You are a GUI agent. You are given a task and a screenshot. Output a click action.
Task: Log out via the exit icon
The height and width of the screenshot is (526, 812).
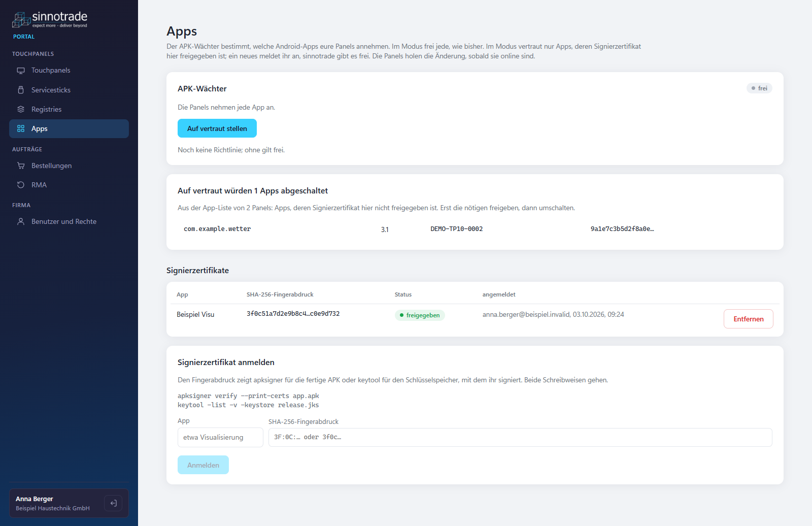pos(113,503)
